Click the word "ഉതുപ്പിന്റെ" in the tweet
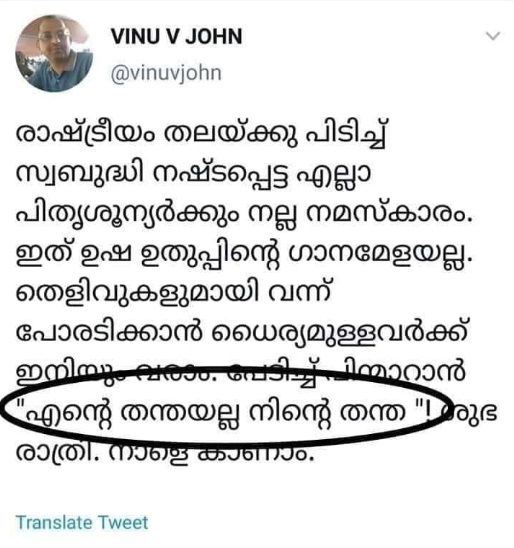This screenshot has width=514, height=548. (x=210, y=255)
